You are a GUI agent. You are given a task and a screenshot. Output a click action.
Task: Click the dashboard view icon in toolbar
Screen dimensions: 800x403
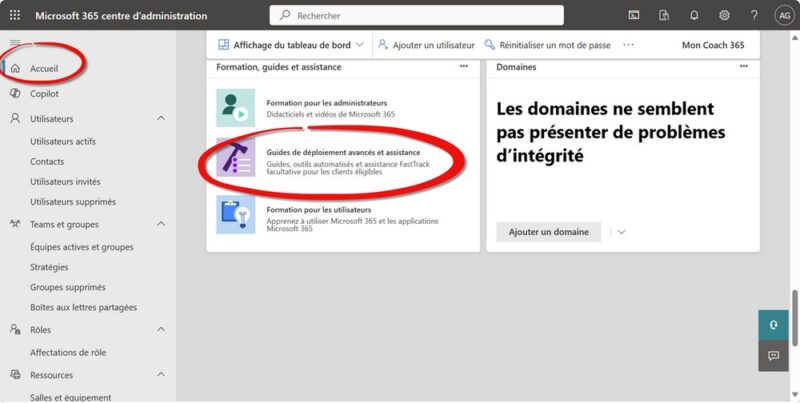coord(223,45)
